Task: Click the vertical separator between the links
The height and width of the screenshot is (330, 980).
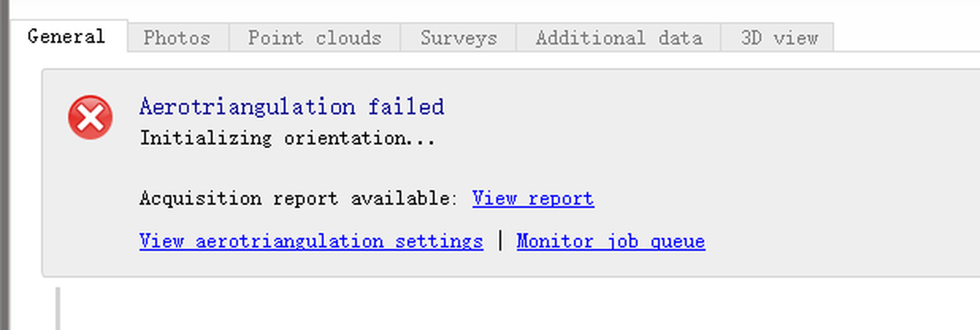Action: point(500,241)
